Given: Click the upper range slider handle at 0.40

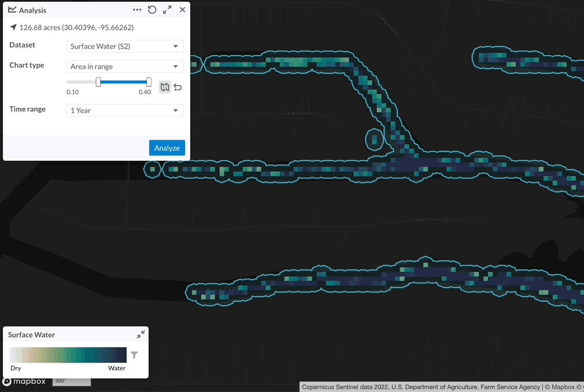Looking at the screenshot, I should pyautogui.click(x=149, y=82).
